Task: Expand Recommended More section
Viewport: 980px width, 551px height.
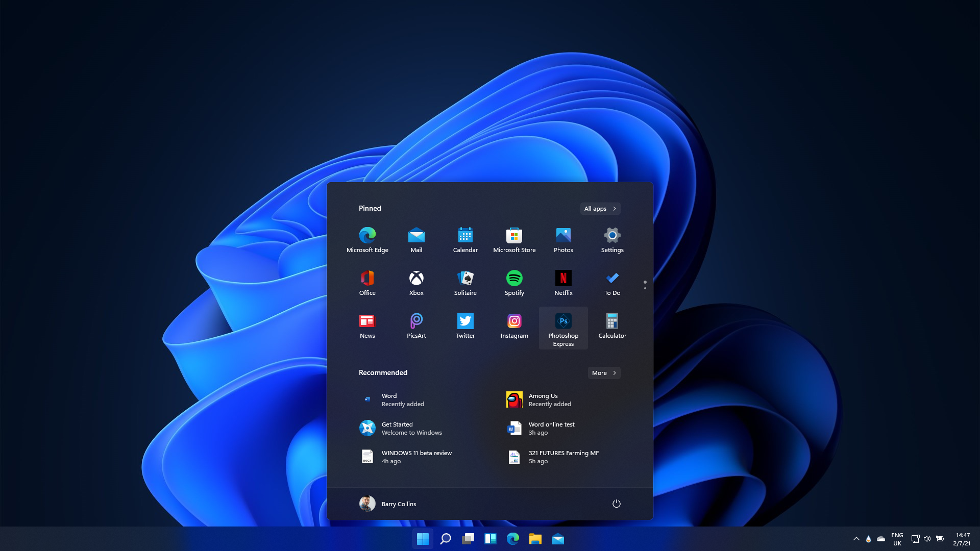Action: [x=604, y=372]
